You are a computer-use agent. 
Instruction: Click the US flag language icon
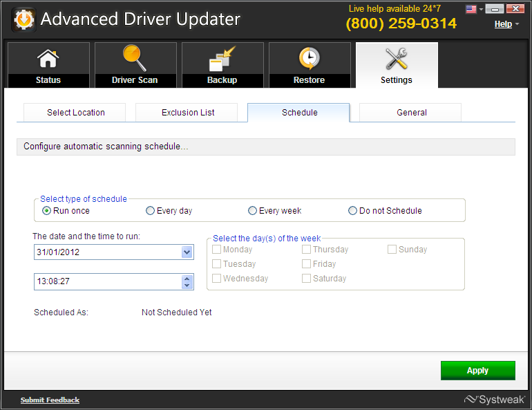[x=471, y=9]
